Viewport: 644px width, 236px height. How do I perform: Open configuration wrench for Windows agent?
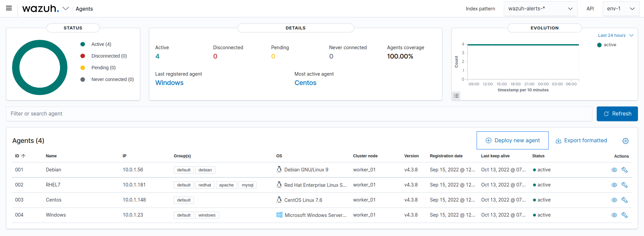[x=625, y=215]
